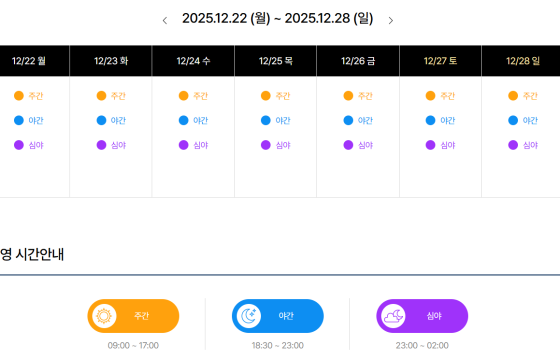This screenshot has width=560, height=360.
Task: Click blue 야간 dot under 12/28 일
Action: 513,120
